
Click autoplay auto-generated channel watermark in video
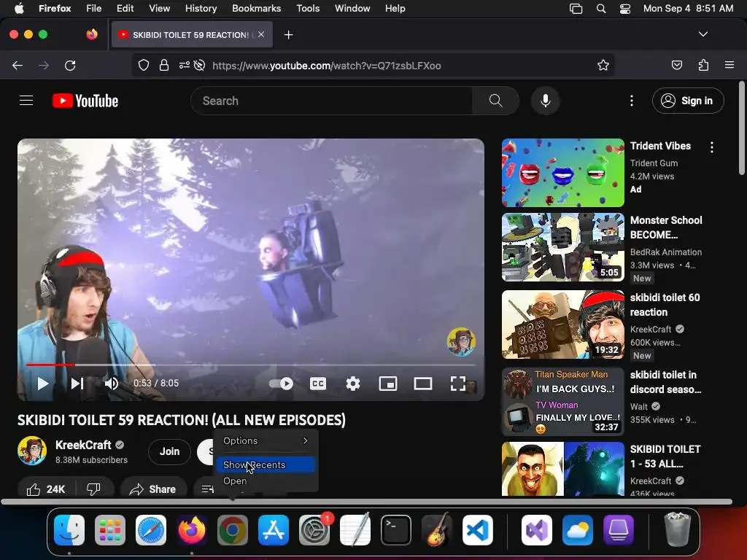(461, 341)
